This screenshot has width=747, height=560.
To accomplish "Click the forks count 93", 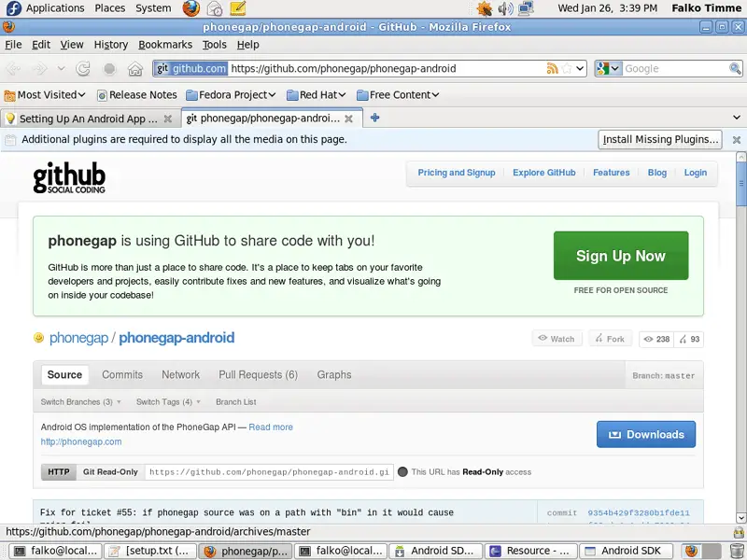I will coord(689,339).
